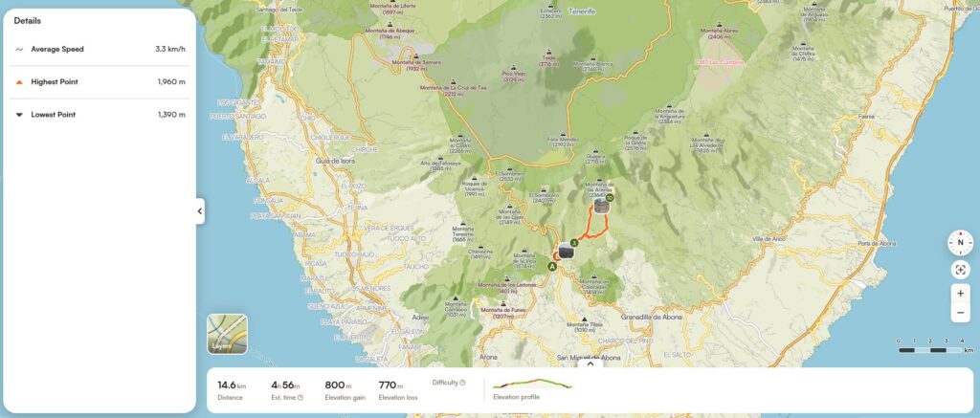Viewport: 980px width, 418px height.
Task: Click the Difficulty info icon
Action: [462, 383]
